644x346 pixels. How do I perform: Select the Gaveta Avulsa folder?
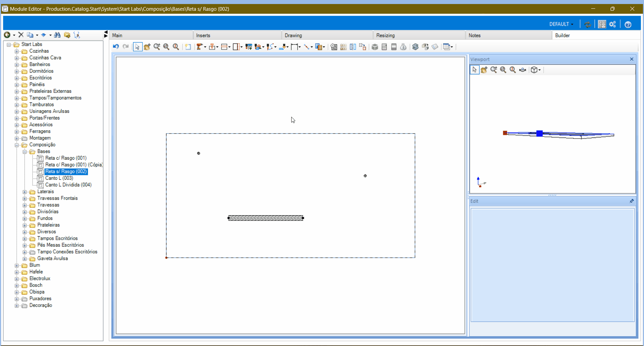click(x=52, y=258)
